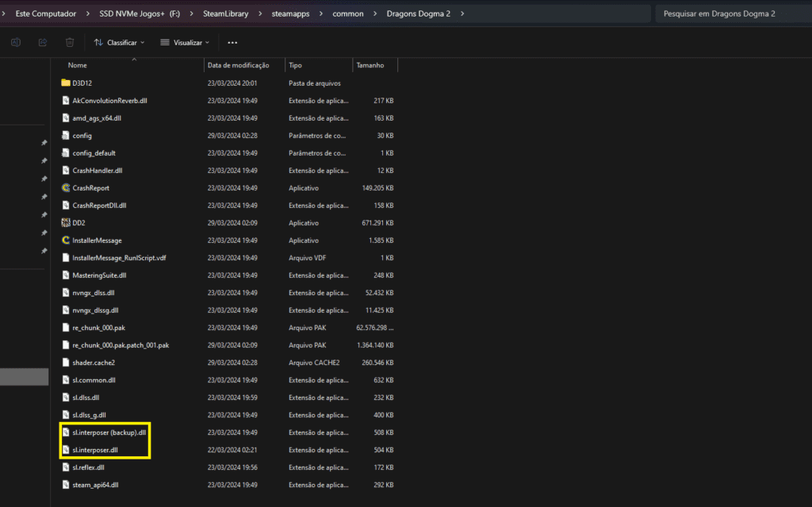Click the Share icon in the toolbar
The width and height of the screenshot is (812, 507).
tap(43, 43)
